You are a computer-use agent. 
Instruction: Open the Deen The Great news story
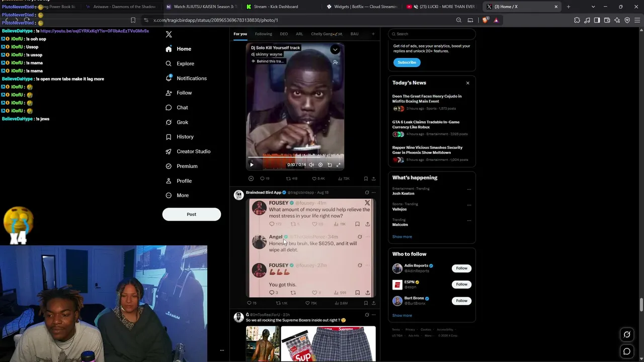(432, 102)
